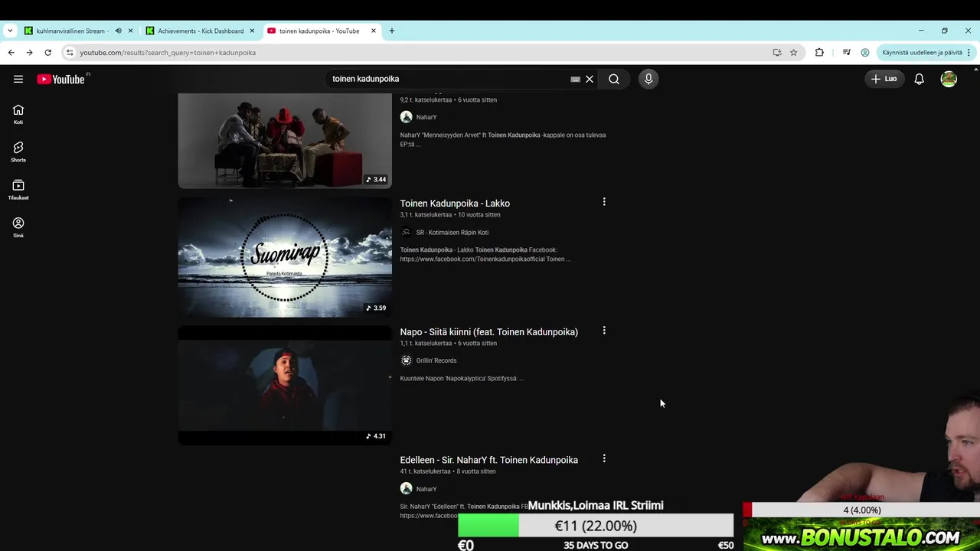Open NaharY channel under Edelleen video
The image size is (980, 551).
click(x=426, y=489)
